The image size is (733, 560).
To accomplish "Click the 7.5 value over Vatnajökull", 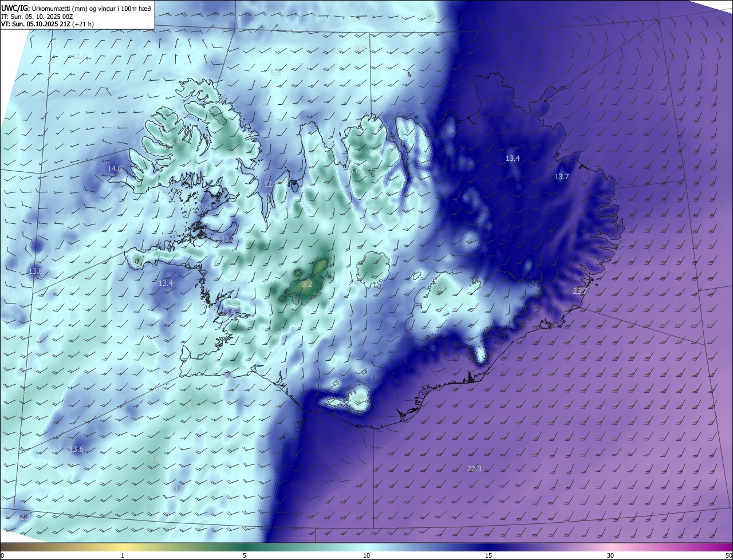I will (x=439, y=287).
